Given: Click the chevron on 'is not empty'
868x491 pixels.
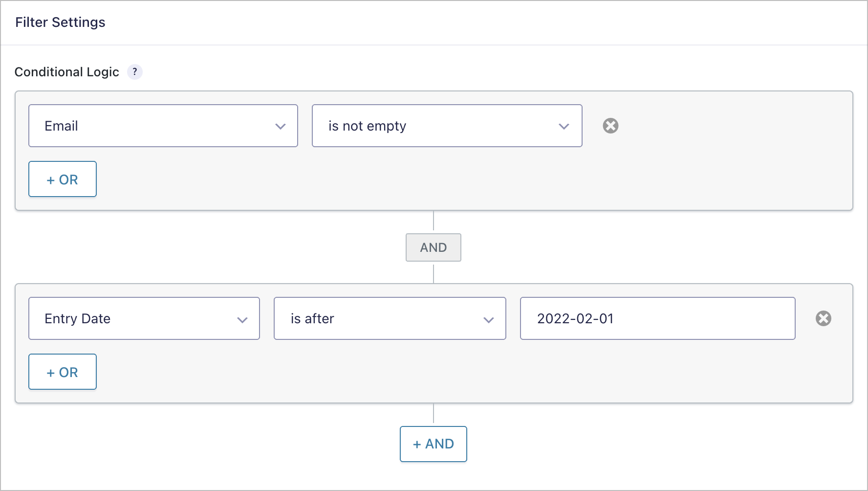Looking at the screenshot, I should point(564,126).
